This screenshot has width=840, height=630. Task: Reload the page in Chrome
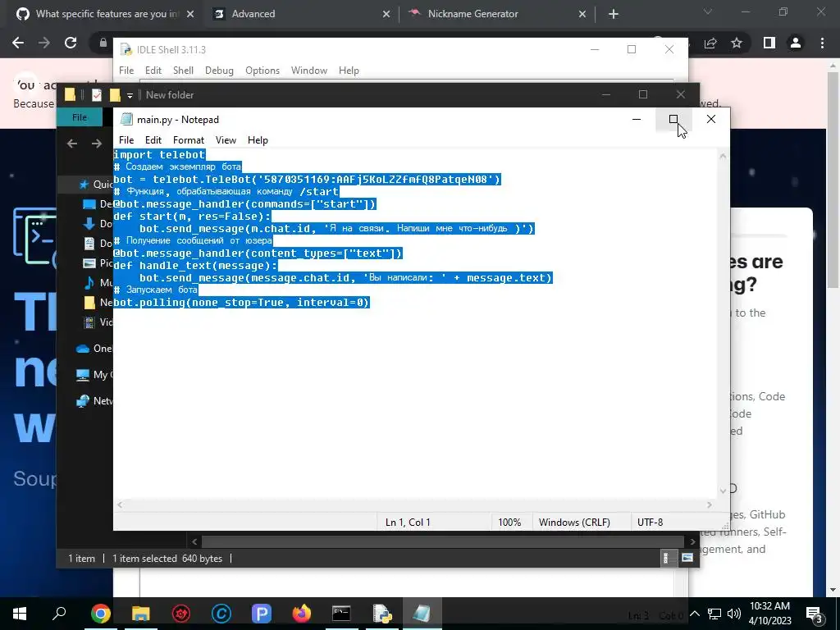click(x=71, y=43)
